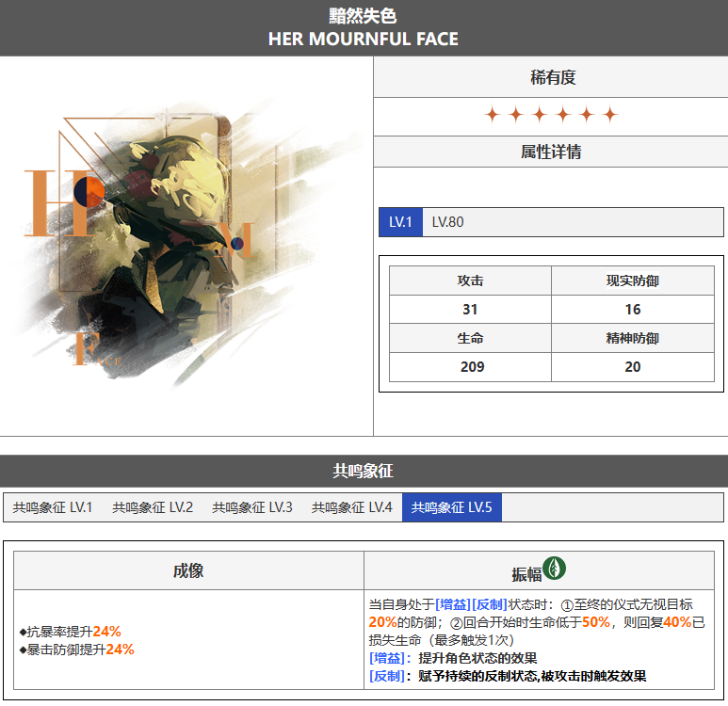Click the reality defense value 16
Screen dimensions: 728x706
click(632, 310)
